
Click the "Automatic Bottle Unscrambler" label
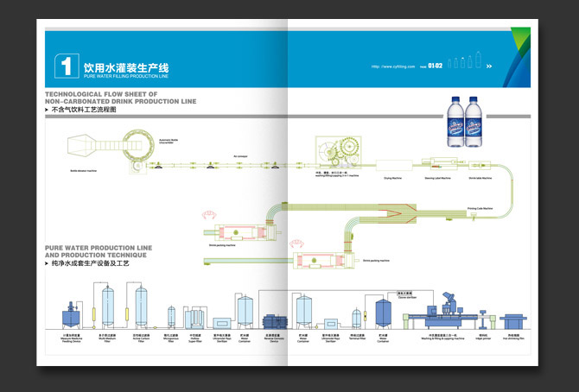tap(169, 142)
